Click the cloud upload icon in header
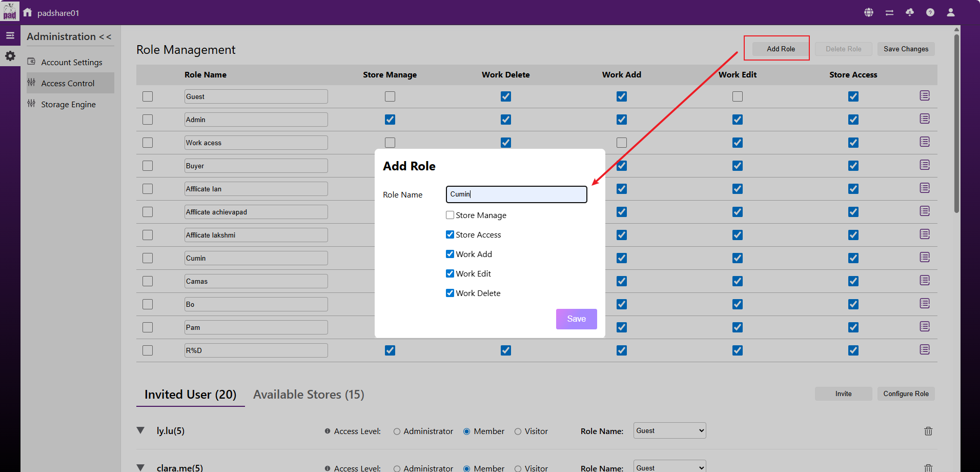Image resolution: width=980 pixels, height=472 pixels. tap(910, 12)
